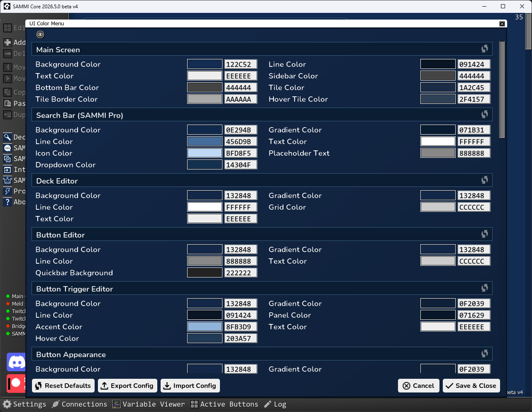Edit Search Bar Dropdown Color hex 14304F
532x412 pixels.
tap(241, 165)
